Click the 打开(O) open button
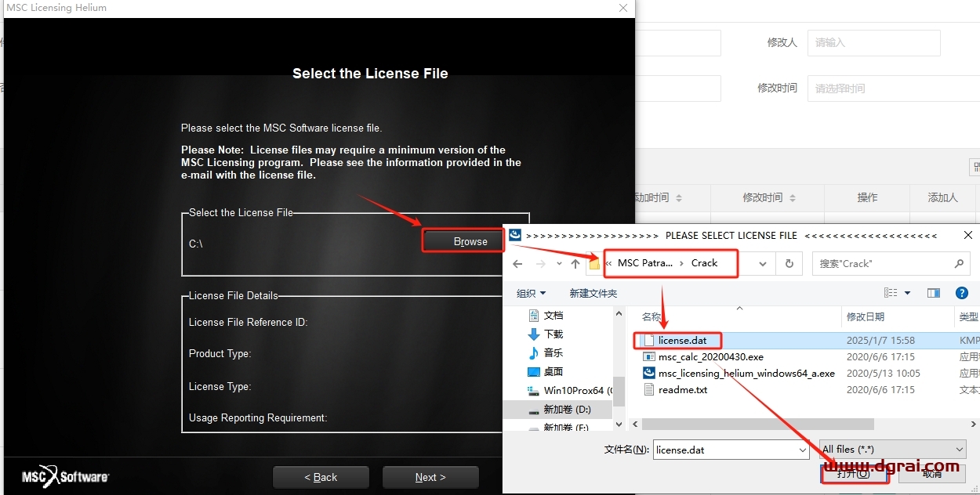Screen dimensions: 980x495 click(x=853, y=473)
